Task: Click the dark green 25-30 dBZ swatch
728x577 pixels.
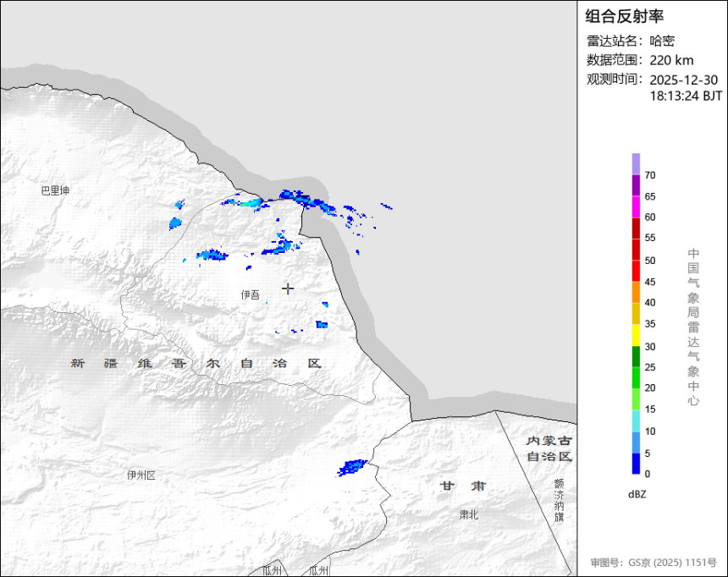Action: 636,356
